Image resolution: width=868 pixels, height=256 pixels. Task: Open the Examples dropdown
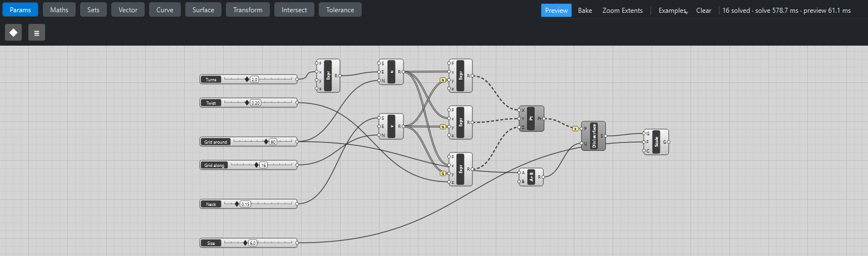click(x=673, y=10)
